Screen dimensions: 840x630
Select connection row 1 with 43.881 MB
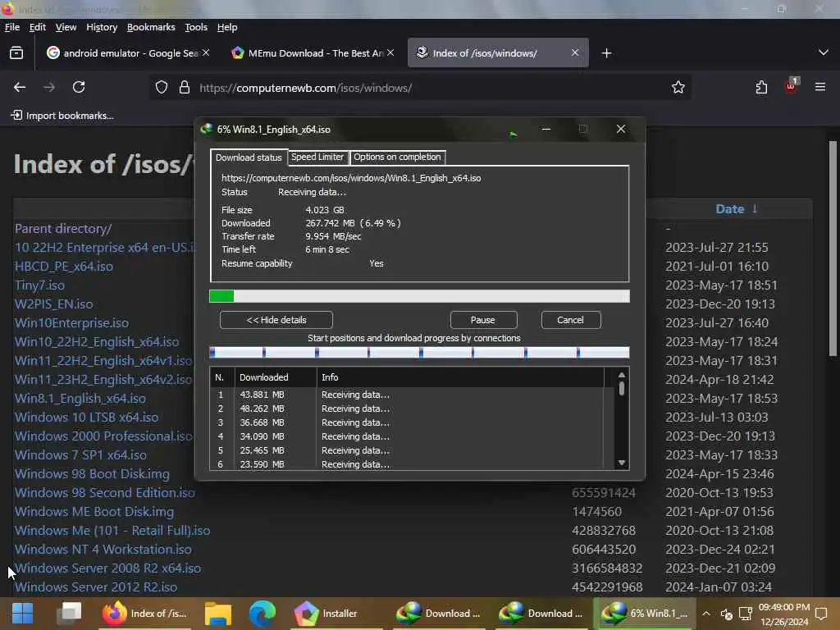tap(407, 395)
